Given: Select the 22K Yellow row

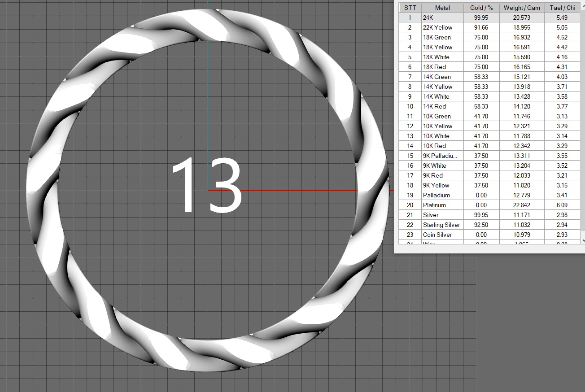Looking at the screenshot, I should (x=490, y=27).
